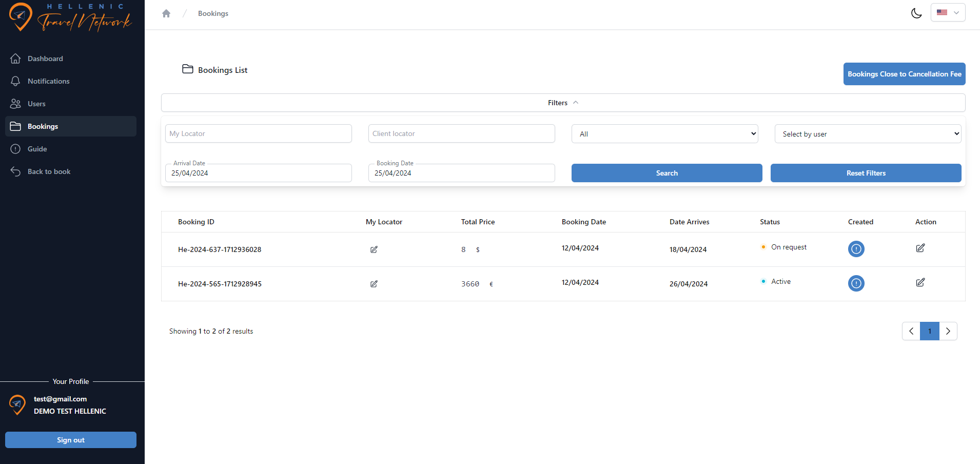Click the Reset Filters button
The width and height of the screenshot is (980, 464).
(x=866, y=173)
